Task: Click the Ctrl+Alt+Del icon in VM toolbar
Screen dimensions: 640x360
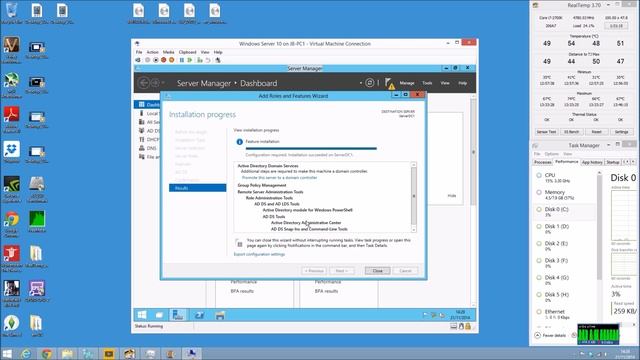Action: [x=138, y=60]
